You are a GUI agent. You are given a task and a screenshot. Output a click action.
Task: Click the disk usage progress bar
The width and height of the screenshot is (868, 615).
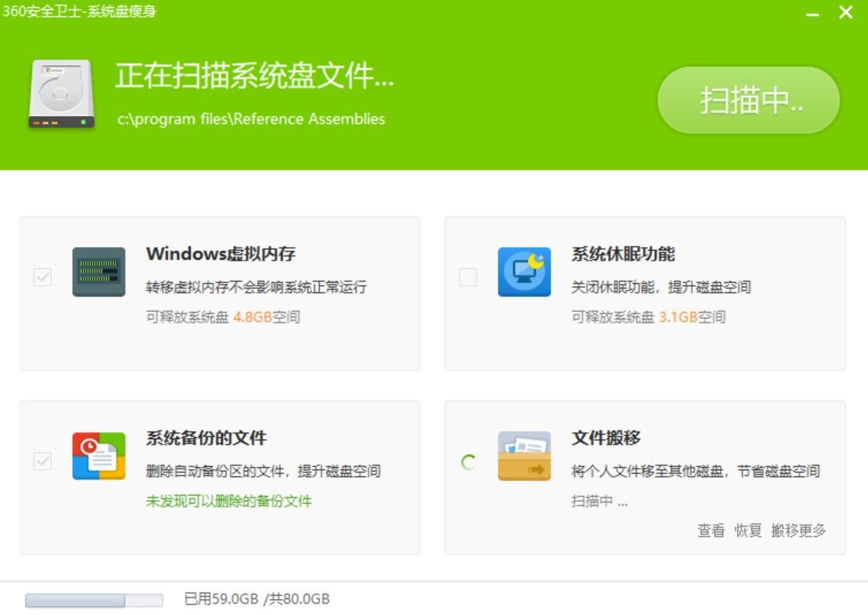(94, 600)
